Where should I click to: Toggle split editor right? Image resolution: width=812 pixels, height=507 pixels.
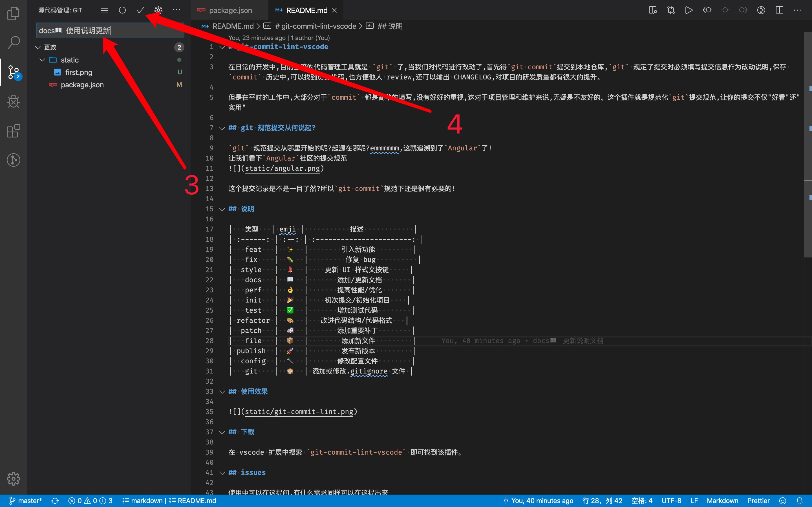pos(779,10)
